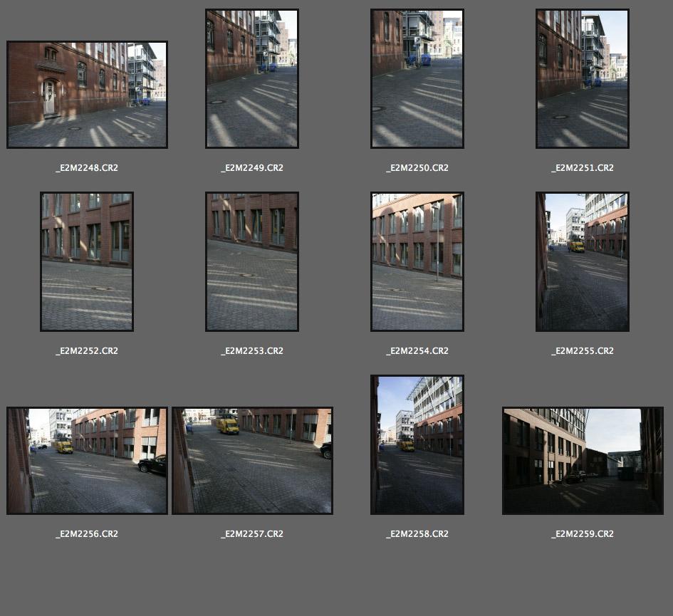673x616 pixels.
Task: Click the _E2M2258.CR2 image thumbnail
Action: point(417,444)
